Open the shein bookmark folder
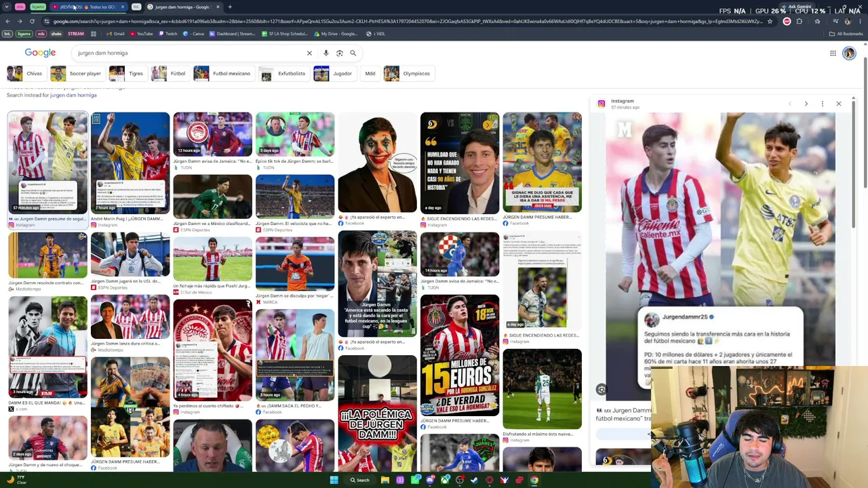868x488 pixels. pyautogui.click(x=56, y=34)
